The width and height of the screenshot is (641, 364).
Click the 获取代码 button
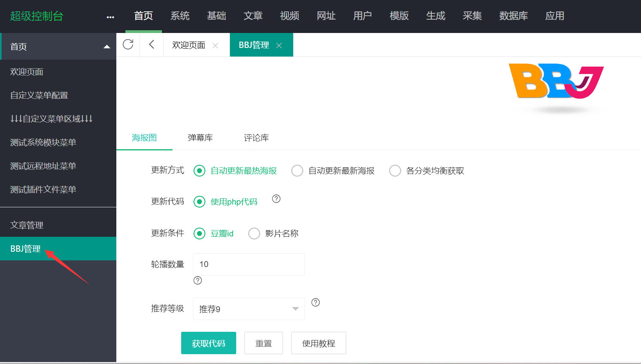(209, 343)
